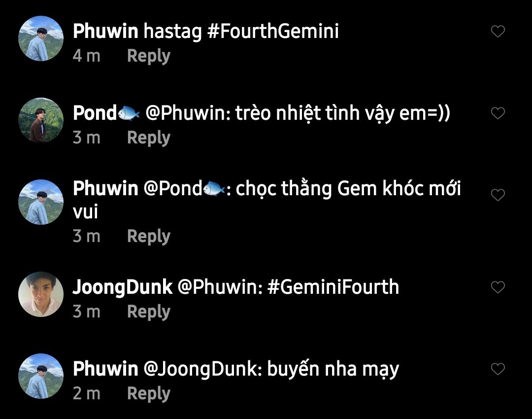532x419 pixels.
Task: Reply to Phuwin's hashtag #FourthGemini comment
Action: [x=148, y=56]
